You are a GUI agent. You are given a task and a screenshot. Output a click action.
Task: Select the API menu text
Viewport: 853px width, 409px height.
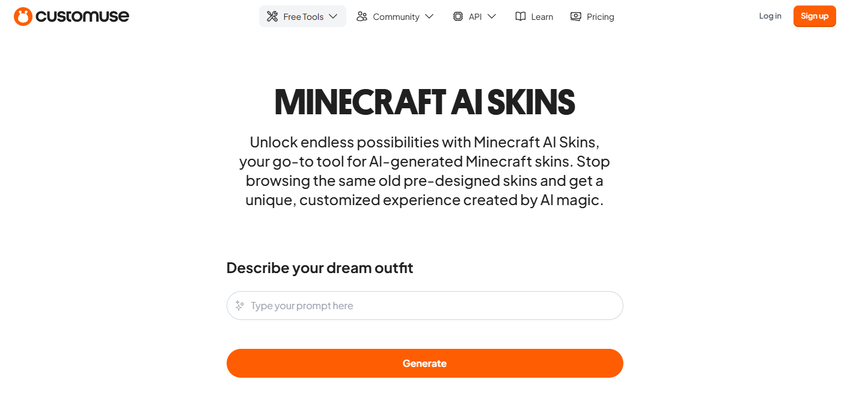click(x=475, y=16)
